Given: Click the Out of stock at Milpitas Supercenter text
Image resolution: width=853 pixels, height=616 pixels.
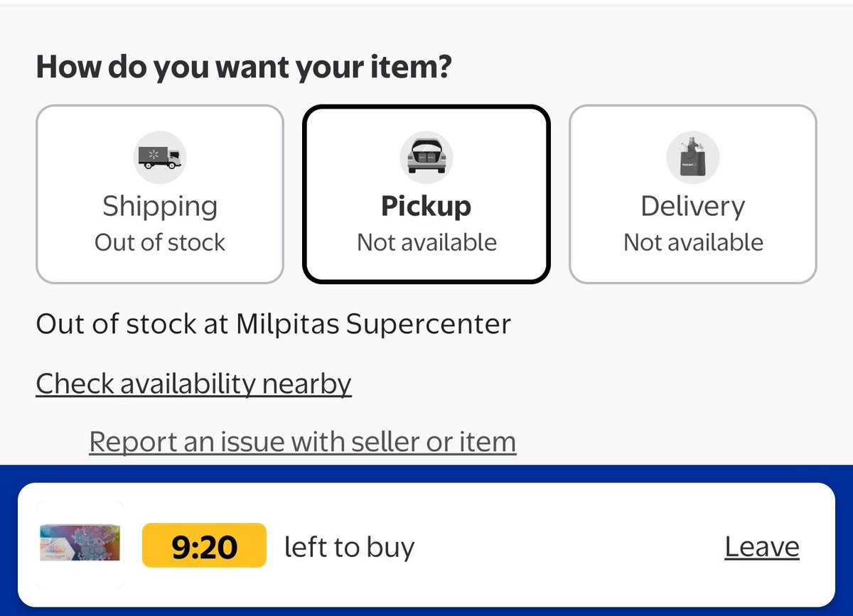Looking at the screenshot, I should [x=273, y=324].
